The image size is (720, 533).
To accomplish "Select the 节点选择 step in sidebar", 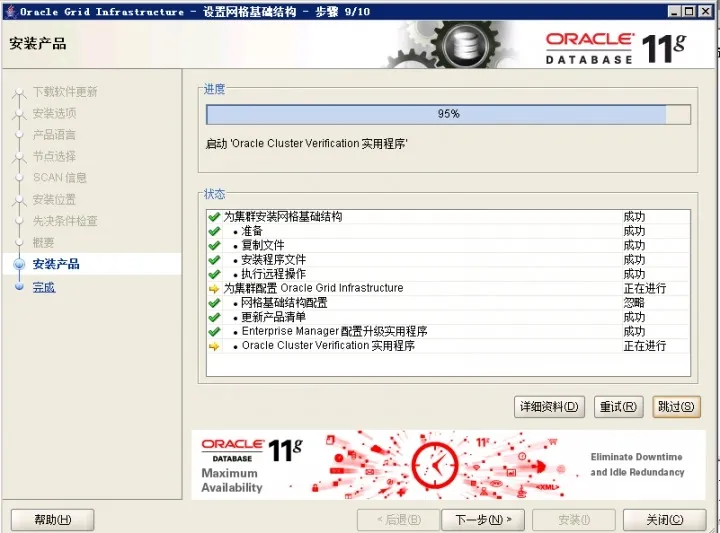I will point(54,156).
